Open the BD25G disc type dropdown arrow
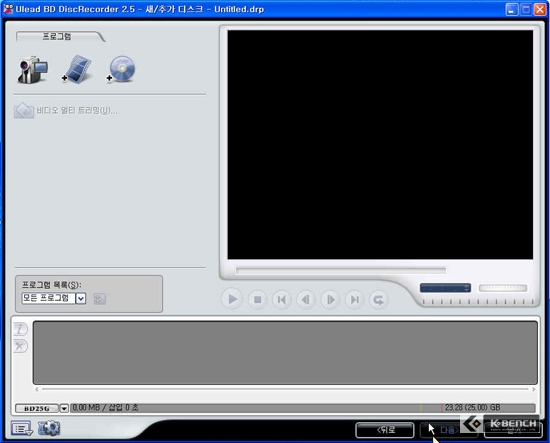 tap(64, 408)
